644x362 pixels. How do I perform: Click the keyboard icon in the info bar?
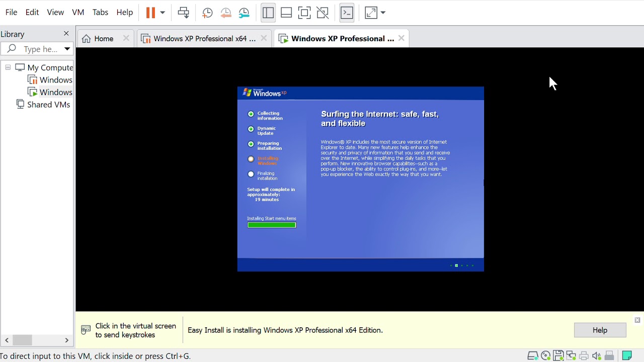[86, 330]
